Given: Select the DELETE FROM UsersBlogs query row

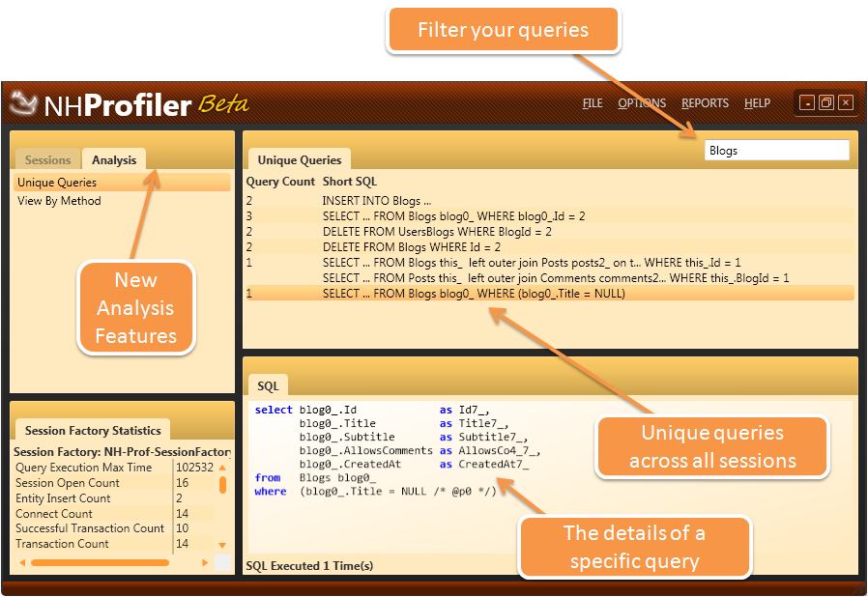Looking at the screenshot, I should point(437,232).
